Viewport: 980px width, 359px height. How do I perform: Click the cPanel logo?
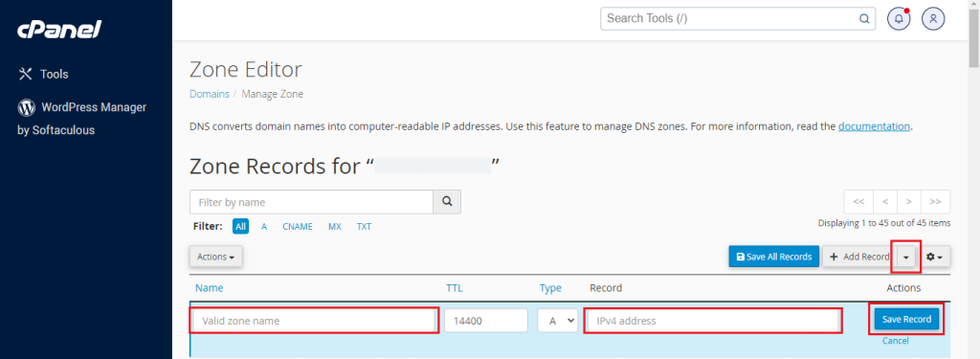[58, 28]
